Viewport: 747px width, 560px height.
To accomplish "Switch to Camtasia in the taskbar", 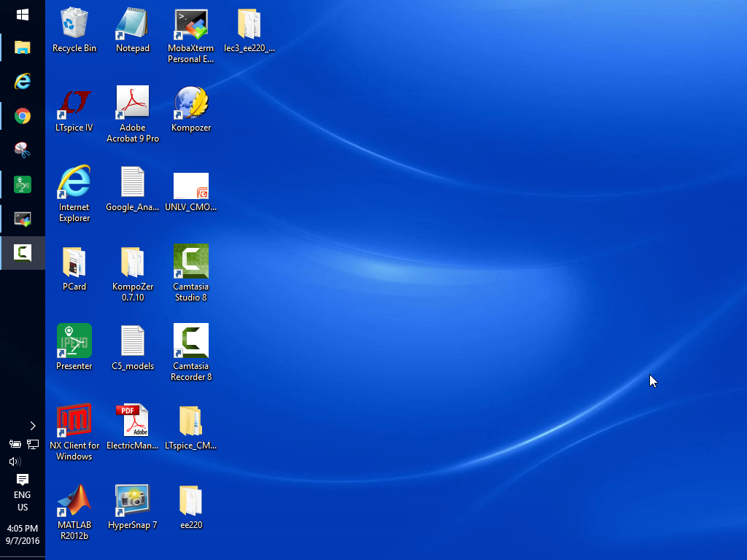I will click(x=23, y=253).
